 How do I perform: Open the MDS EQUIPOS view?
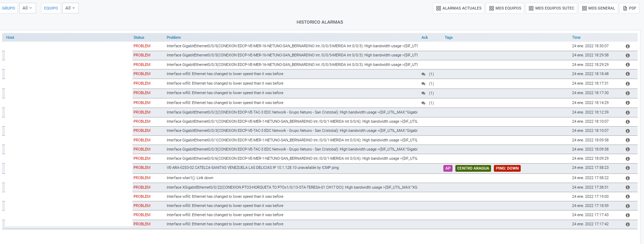(505, 8)
